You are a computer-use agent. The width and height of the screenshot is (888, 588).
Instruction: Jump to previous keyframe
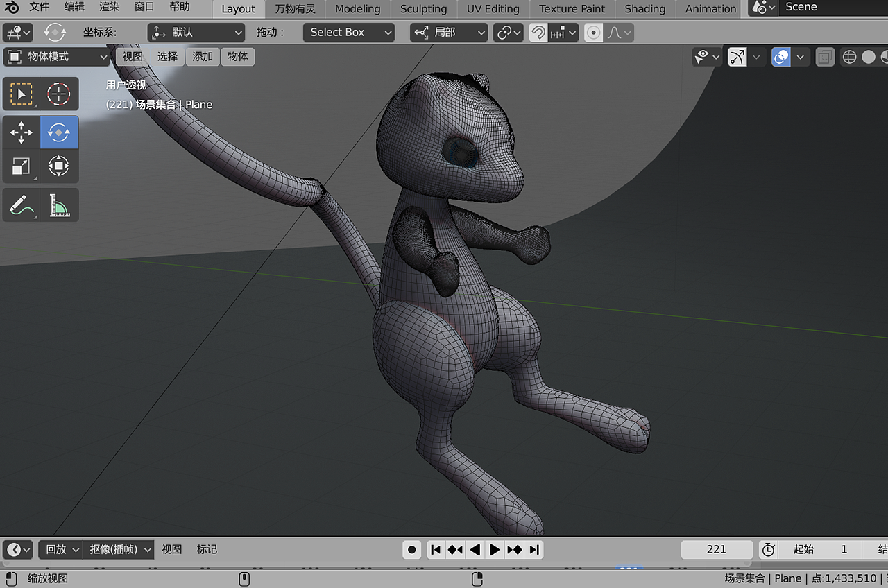tap(455, 550)
